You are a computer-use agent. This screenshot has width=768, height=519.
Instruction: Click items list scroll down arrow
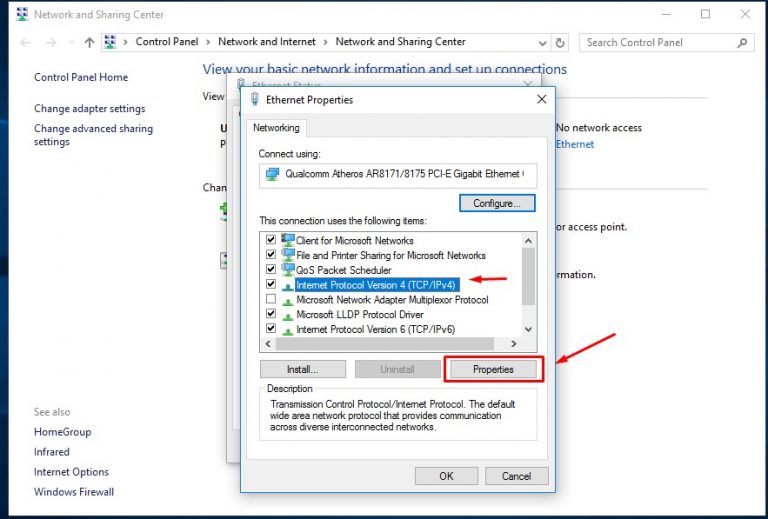[528, 330]
